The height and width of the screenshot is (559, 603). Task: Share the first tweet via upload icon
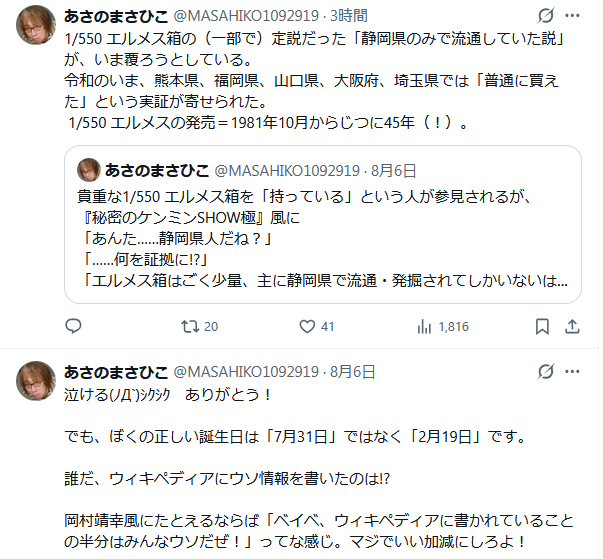click(x=572, y=327)
